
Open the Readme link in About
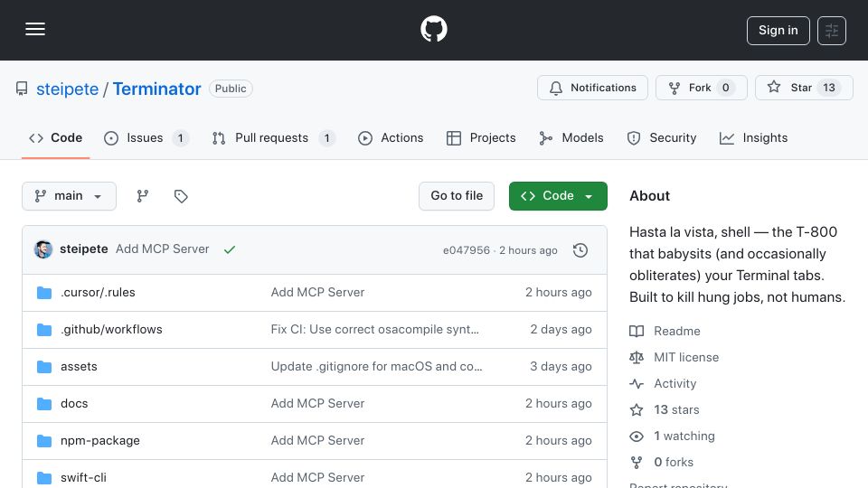click(665, 331)
